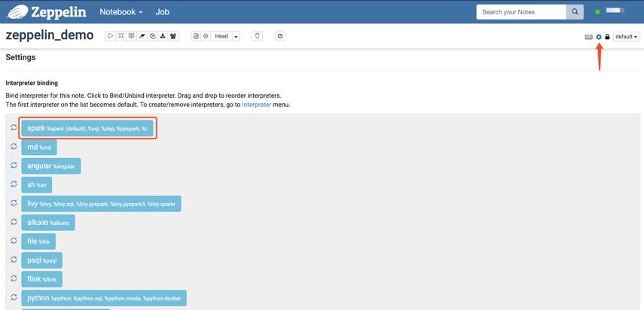This screenshot has width=644, height=310.
Task: Clear all output with the eraser icon
Action: [142, 36]
